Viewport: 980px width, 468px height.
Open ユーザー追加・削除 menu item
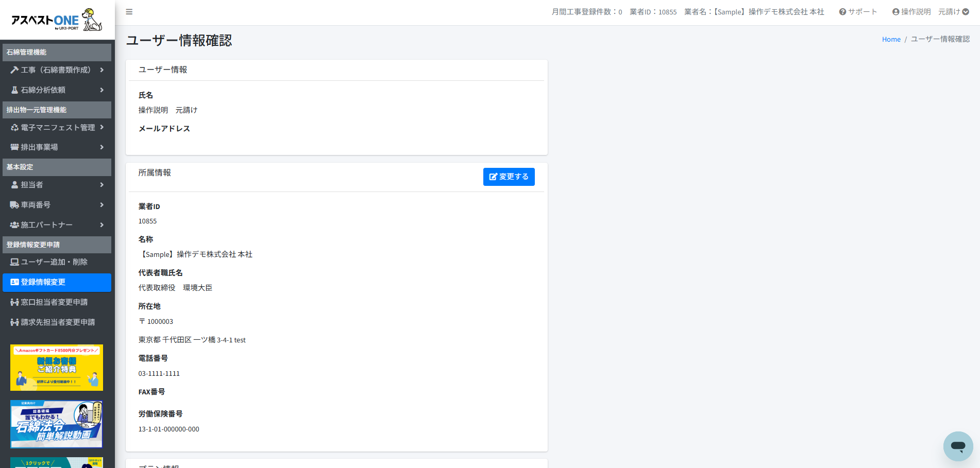[x=54, y=262]
